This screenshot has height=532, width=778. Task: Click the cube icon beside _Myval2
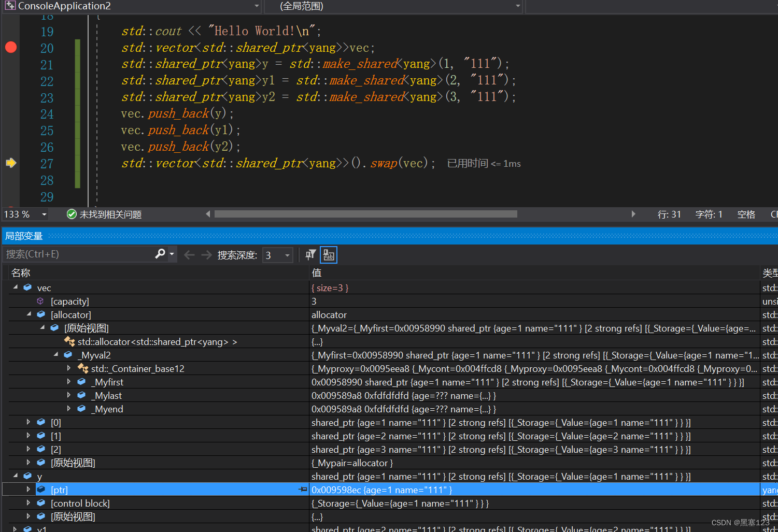pyautogui.click(x=68, y=355)
